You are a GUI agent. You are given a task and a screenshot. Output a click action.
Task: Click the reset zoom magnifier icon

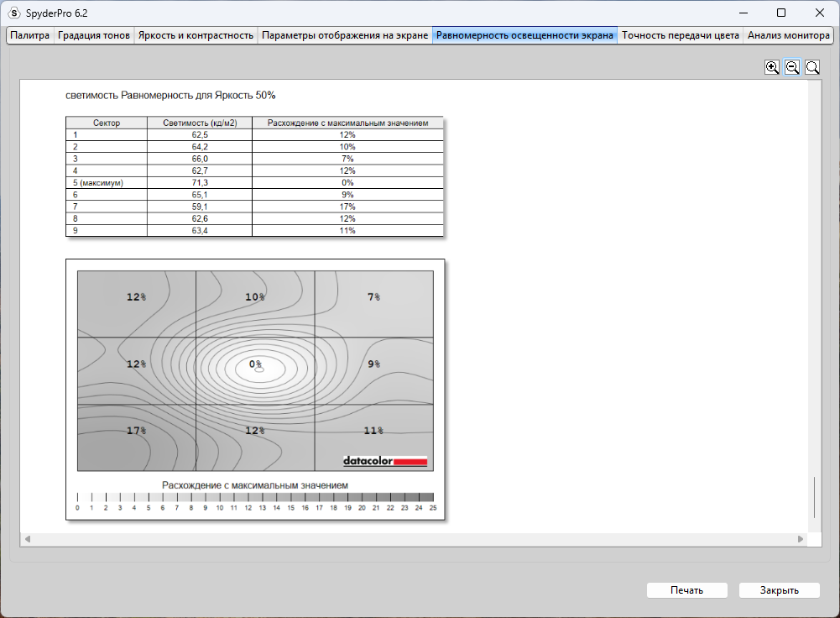pyautogui.click(x=812, y=67)
